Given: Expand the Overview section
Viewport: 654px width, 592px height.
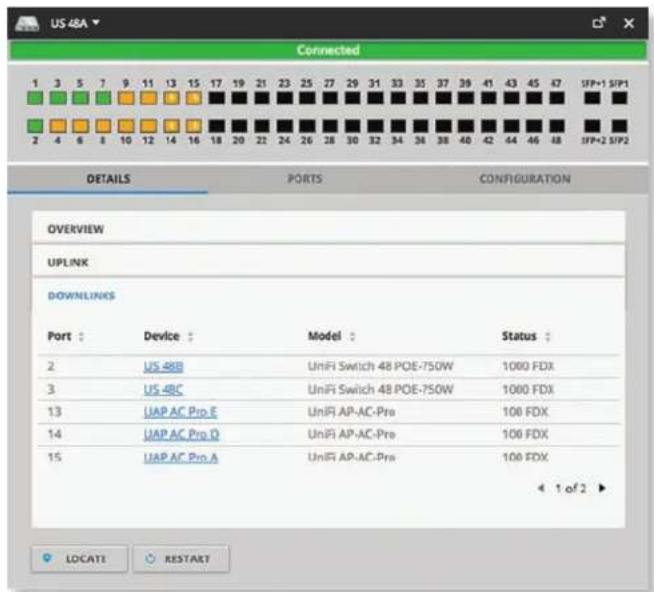Looking at the screenshot, I should tap(329, 229).
